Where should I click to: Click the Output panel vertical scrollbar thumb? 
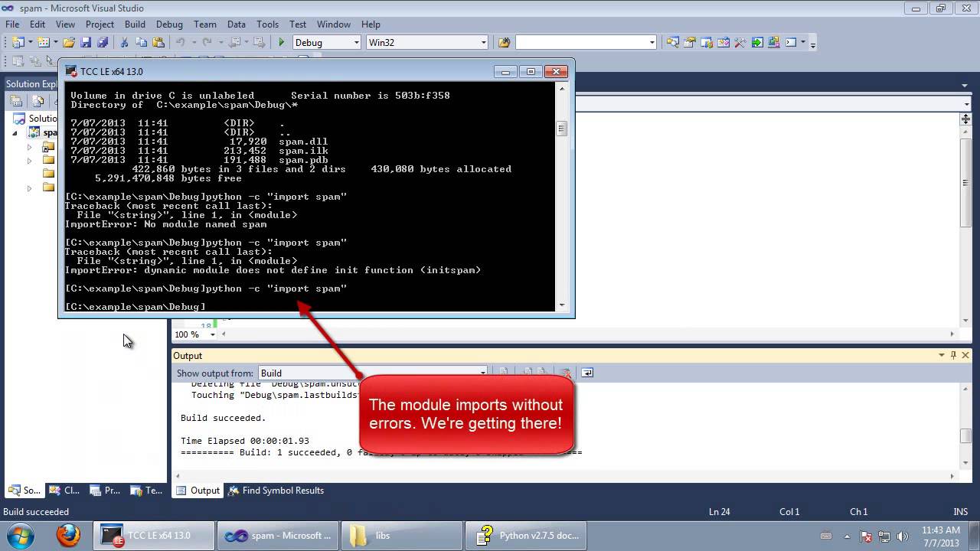(x=965, y=436)
